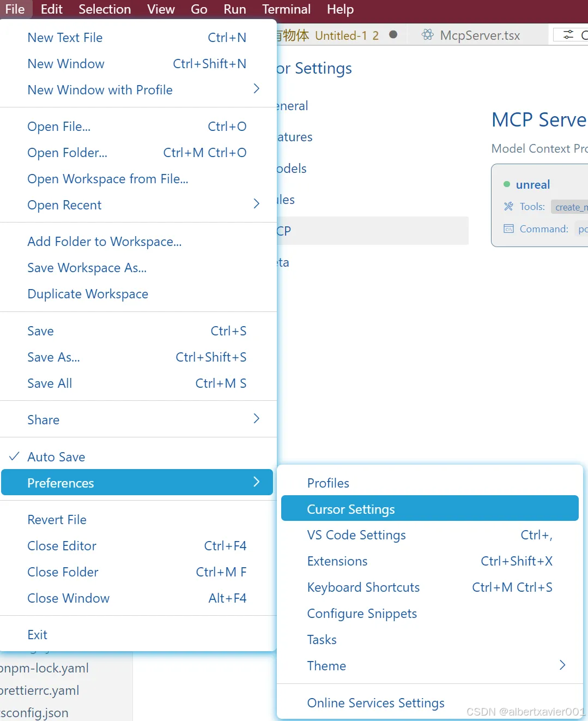Open prettierrc.yaml in file explorer
The image size is (588, 721).
39,690
